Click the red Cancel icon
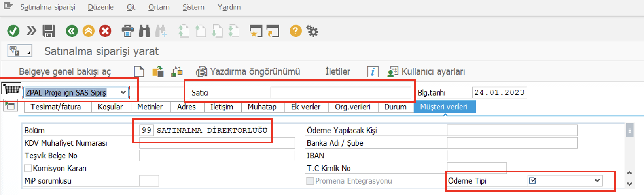 click(x=105, y=31)
